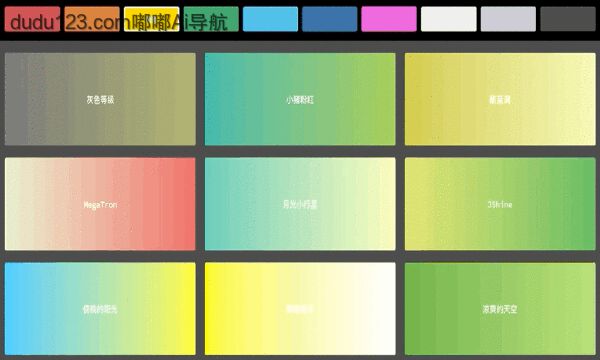600x360 pixels.
Task: Open the MegaTron gradient card
Action: (x=100, y=204)
